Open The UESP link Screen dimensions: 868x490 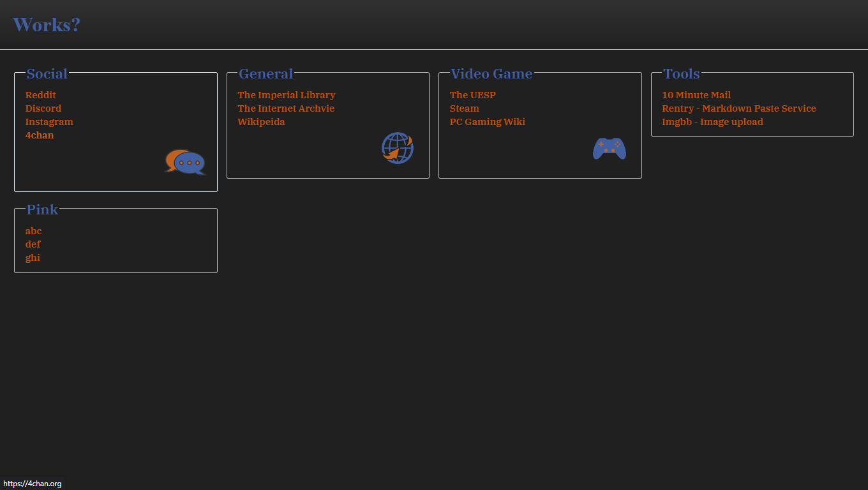point(473,95)
